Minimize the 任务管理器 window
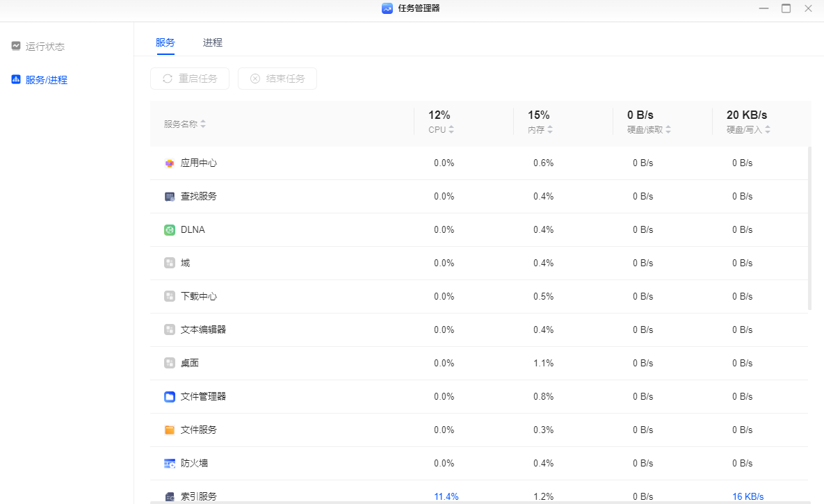The width and height of the screenshot is (824, 504). [x=764, y=8]
